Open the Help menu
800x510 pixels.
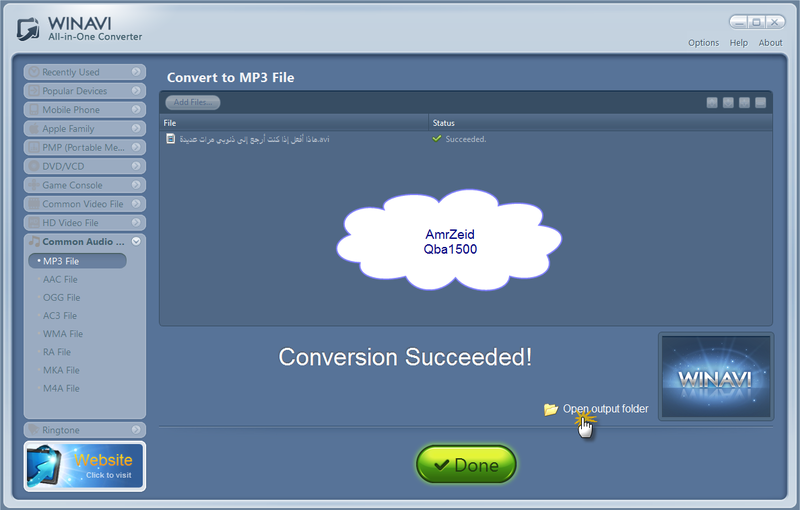[x=738, y=43]
